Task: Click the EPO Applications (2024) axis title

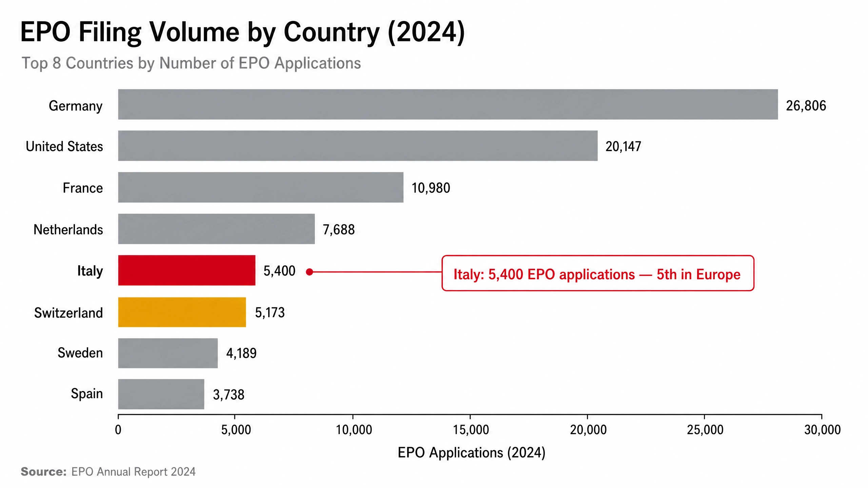Action: pos(471,453)
